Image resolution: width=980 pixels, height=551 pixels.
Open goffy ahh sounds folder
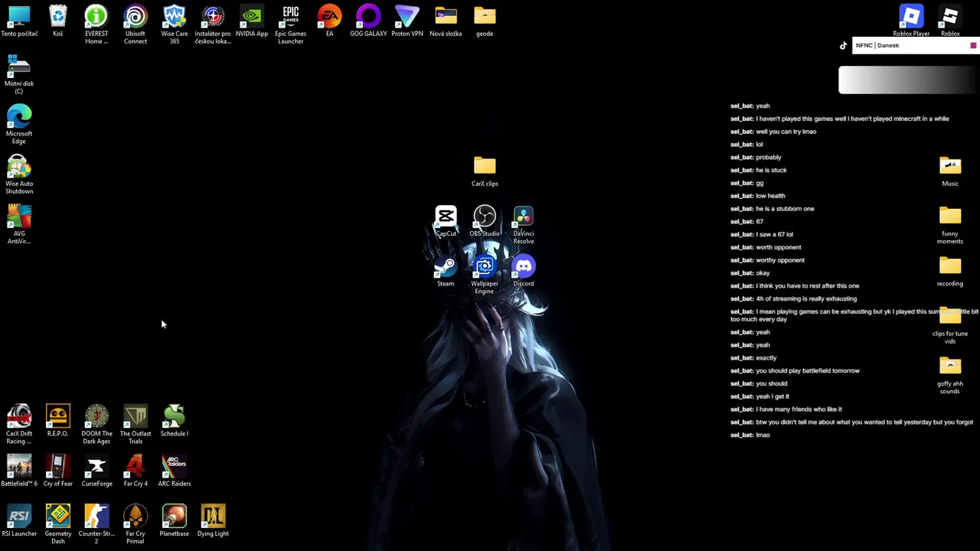(x=950, y=375)
